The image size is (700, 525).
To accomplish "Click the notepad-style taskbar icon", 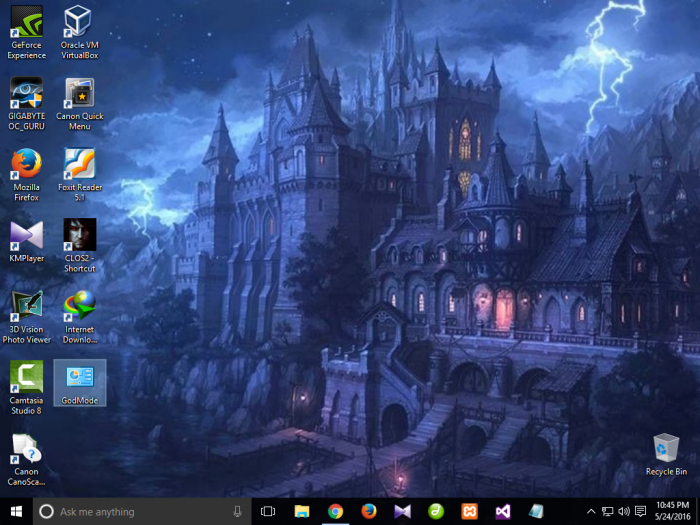I will pos(536,512).
